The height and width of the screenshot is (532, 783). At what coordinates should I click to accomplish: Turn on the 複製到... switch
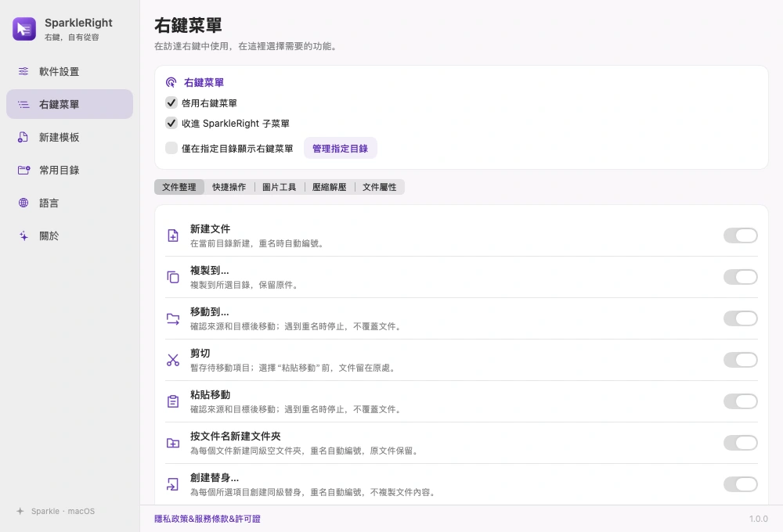pos(741,277)
